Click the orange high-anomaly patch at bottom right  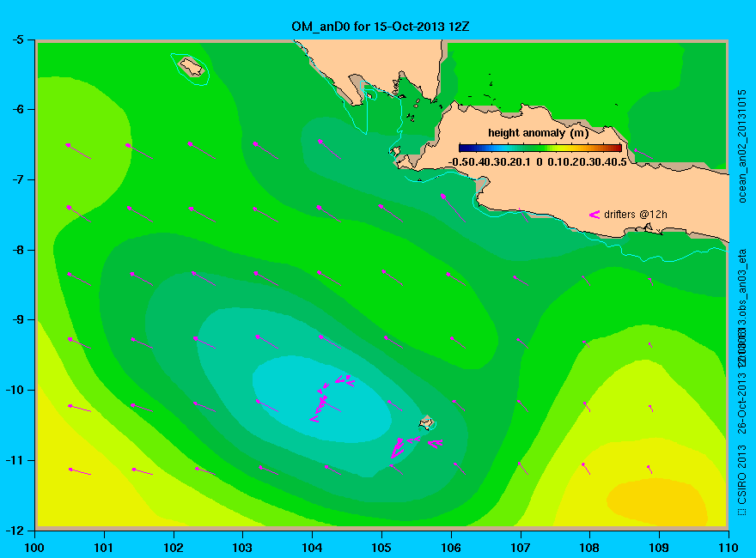(x=656, y=502)
